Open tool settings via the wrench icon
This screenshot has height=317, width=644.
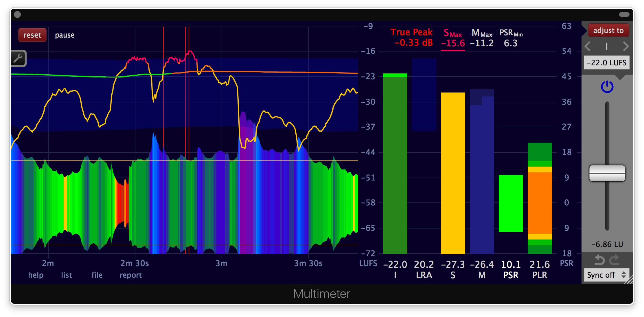(x=18, y=59)
